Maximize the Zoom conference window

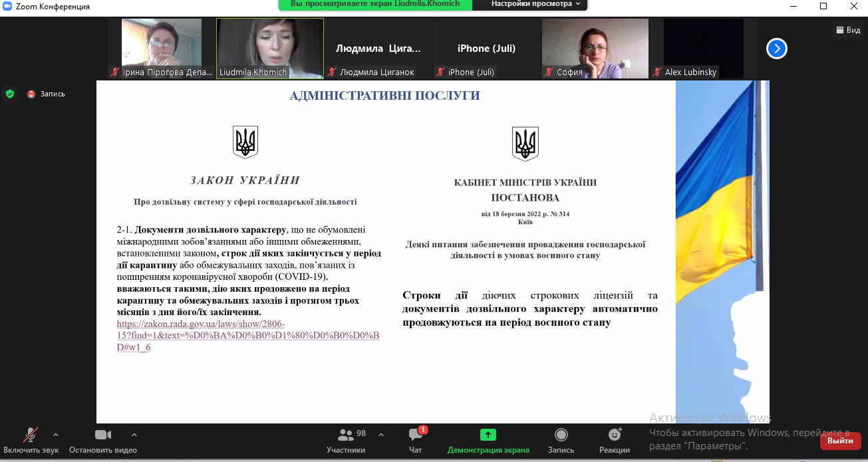click(823, 6)
